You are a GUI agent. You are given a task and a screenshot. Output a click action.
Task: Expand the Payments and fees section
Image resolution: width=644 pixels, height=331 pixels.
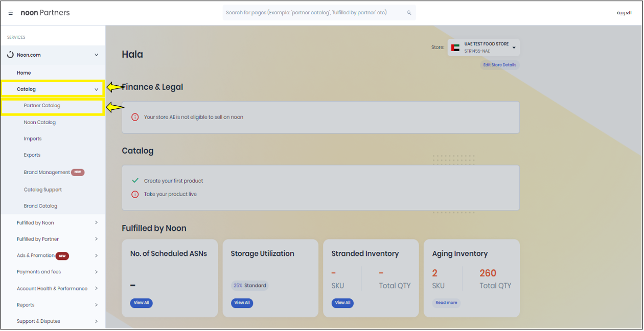[x=96, y=272]
